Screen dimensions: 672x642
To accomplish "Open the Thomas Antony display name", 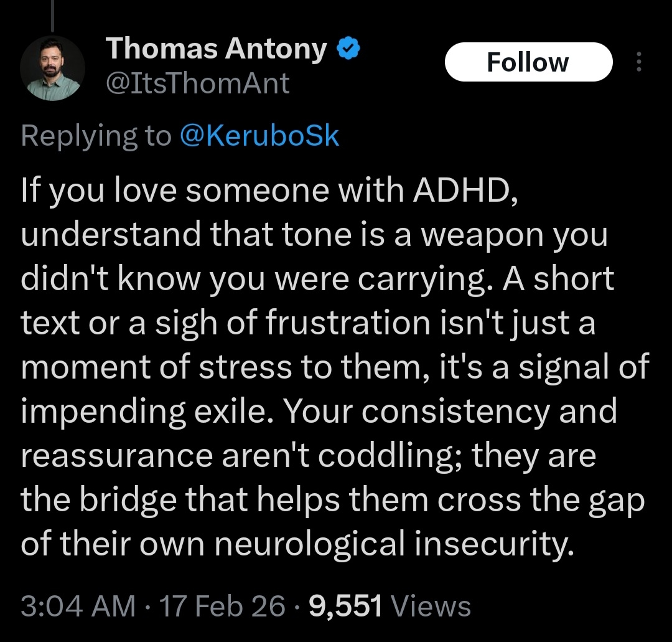I will point(216,49).
